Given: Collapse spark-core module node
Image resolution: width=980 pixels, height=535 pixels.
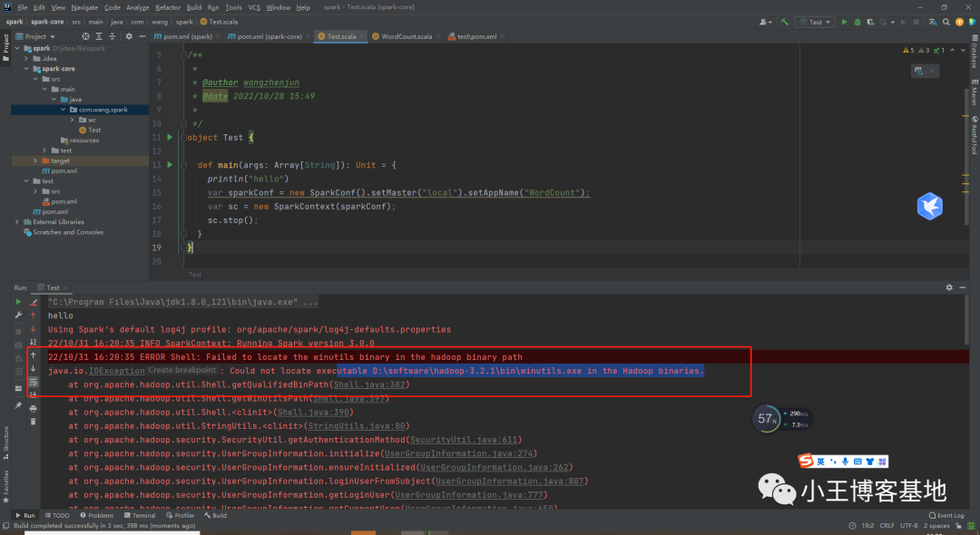Looking at the screenshot, I should point(26,69).
